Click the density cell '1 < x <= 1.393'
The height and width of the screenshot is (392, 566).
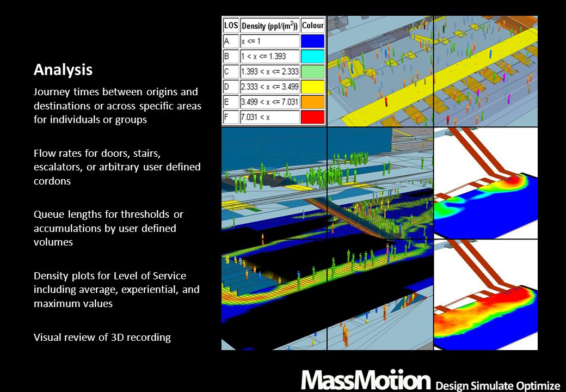coord(269,56)
